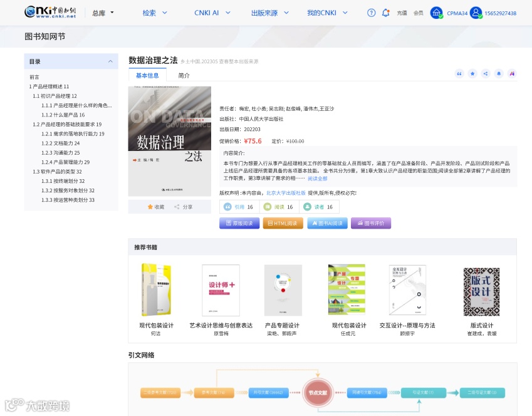Click the 会员 membership link
Image resolution: width=532 pixels, height=416 pixels.
(x=419, y=13)
